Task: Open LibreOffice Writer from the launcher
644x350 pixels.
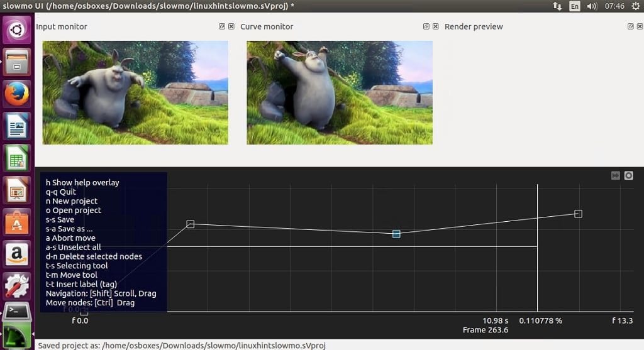Action: pyautogui.click(x=17, y=126)
